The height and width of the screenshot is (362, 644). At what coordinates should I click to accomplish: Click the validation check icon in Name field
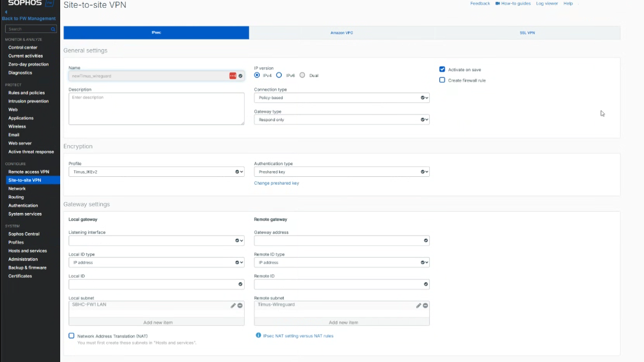coord(241,76)
